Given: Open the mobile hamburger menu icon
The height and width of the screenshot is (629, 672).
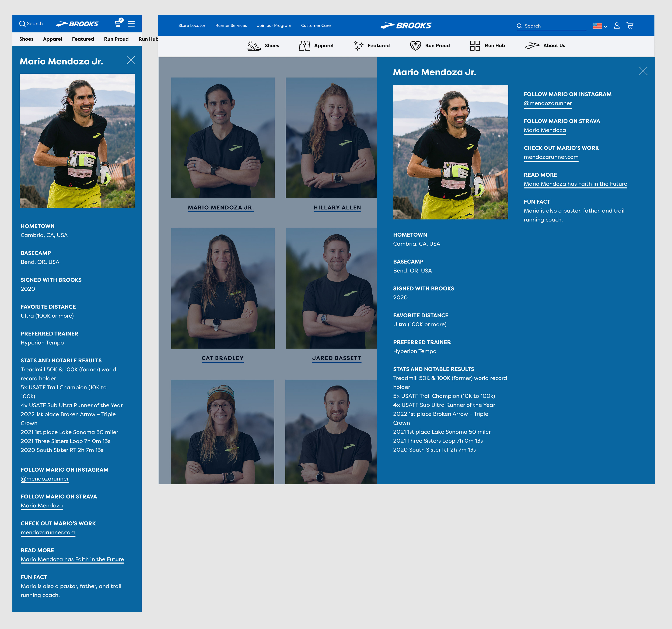Looking at the screenshot, I should 131,24.
